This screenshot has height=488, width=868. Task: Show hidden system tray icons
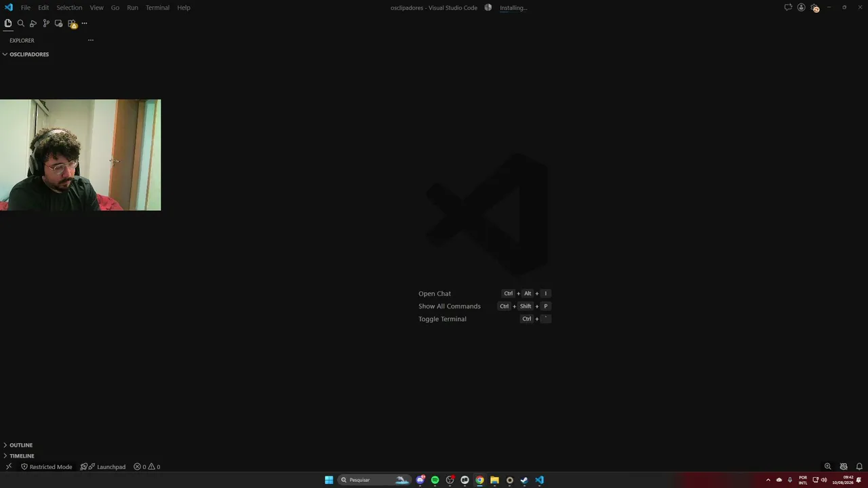point(768,480)
